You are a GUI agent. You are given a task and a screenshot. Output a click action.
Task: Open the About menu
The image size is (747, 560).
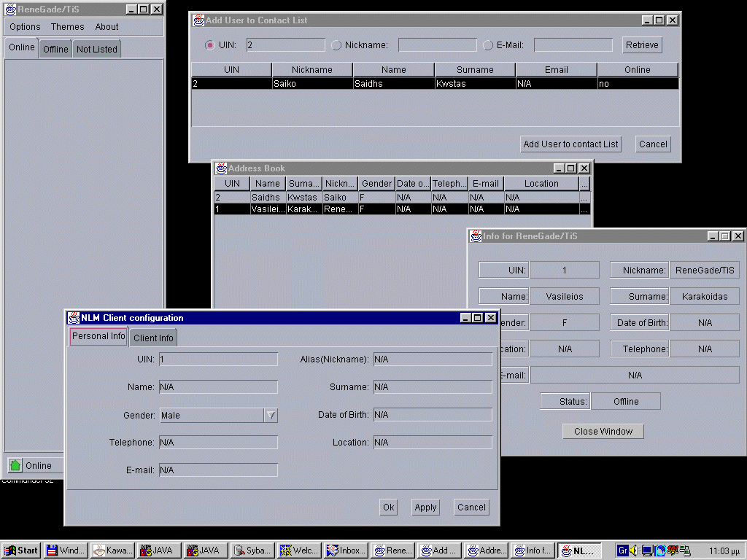click(107, 27)
